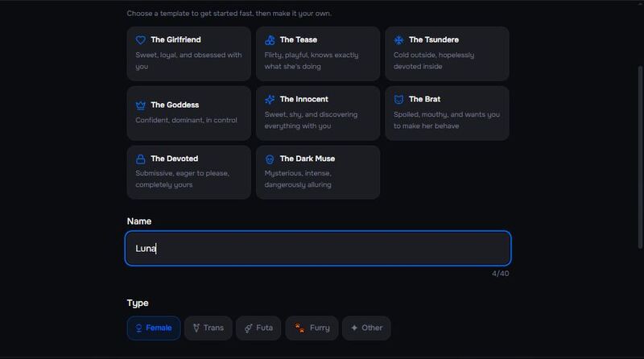The width and height of the screenshot is (644, 359).
Task: Set type to Other
Action: 366,328
